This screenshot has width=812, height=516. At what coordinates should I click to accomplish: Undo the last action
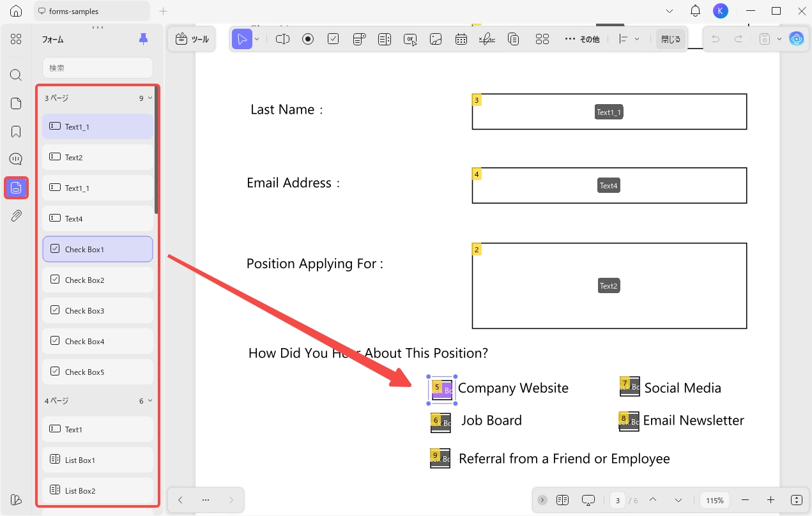point(716,39)
